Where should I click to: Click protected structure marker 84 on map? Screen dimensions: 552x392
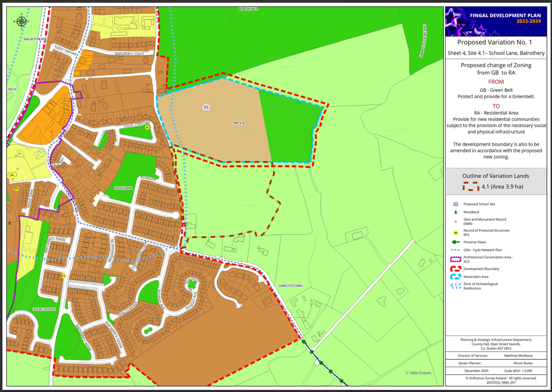[11, 175]
